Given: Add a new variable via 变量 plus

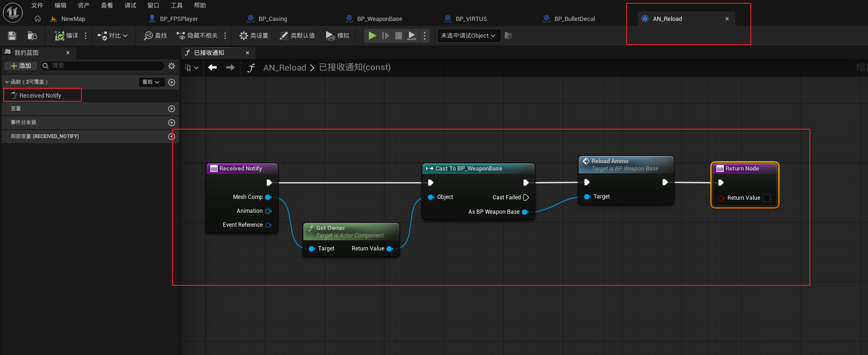Looking at the screenshot, I should coord(172,109).
